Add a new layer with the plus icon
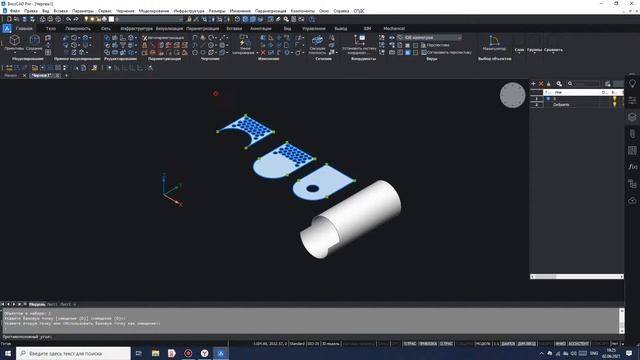640x360 pixels. point(533,84)
